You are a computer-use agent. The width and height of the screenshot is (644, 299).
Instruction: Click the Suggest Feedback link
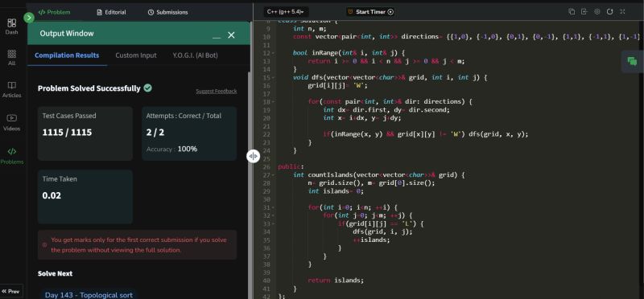216,91
